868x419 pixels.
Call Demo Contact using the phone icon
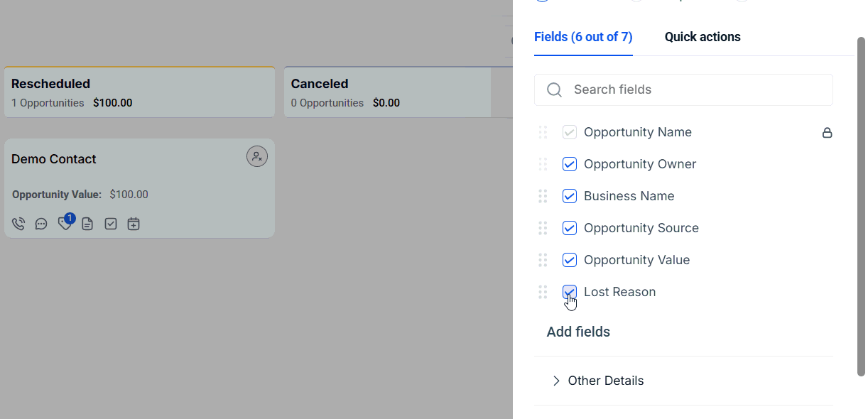click(x=18, y=223)
